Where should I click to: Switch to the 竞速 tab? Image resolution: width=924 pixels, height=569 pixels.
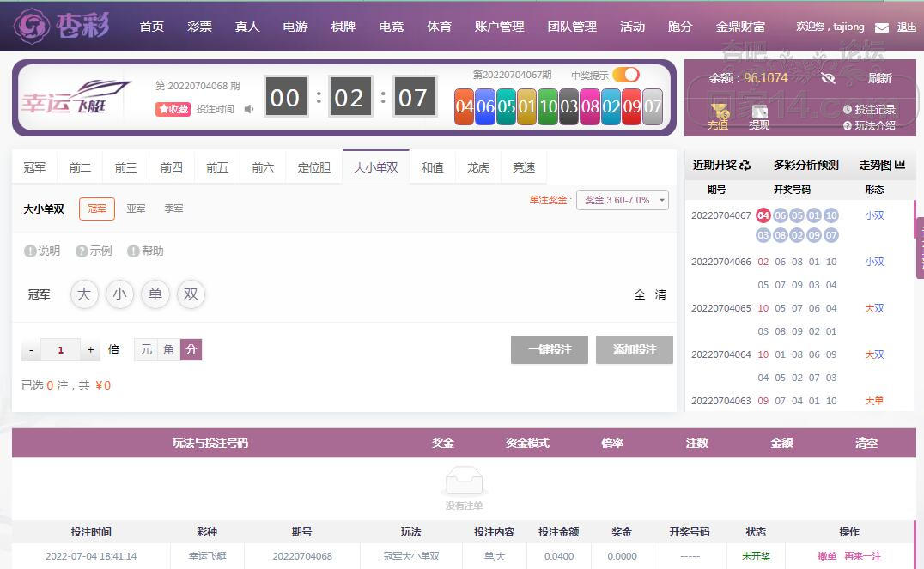click(x=524, y=167)
